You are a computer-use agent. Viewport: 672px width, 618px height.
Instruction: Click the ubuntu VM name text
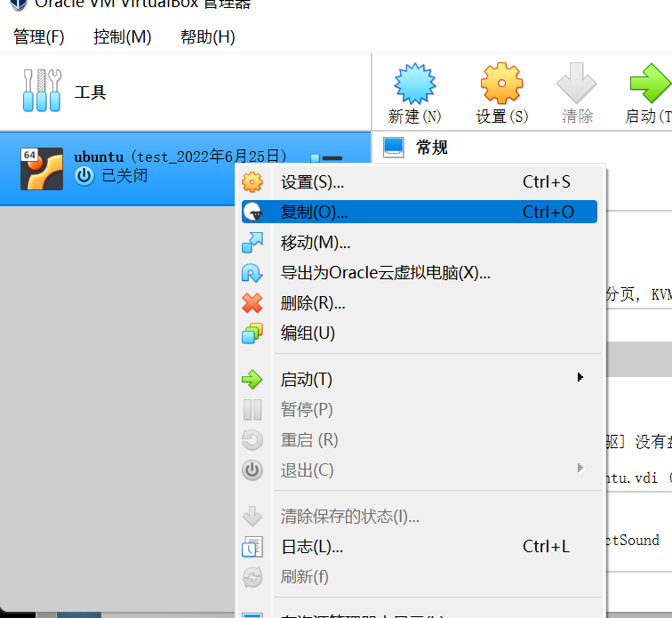click(99, 157)
